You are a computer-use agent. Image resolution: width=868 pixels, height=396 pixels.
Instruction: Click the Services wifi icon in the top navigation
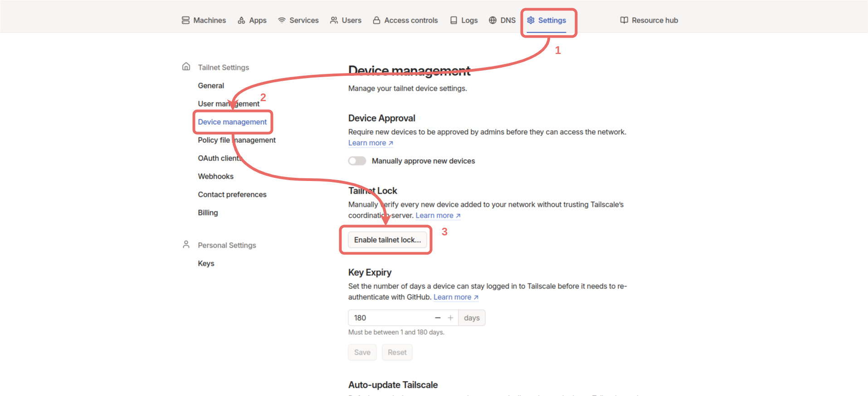coord(282,20)
